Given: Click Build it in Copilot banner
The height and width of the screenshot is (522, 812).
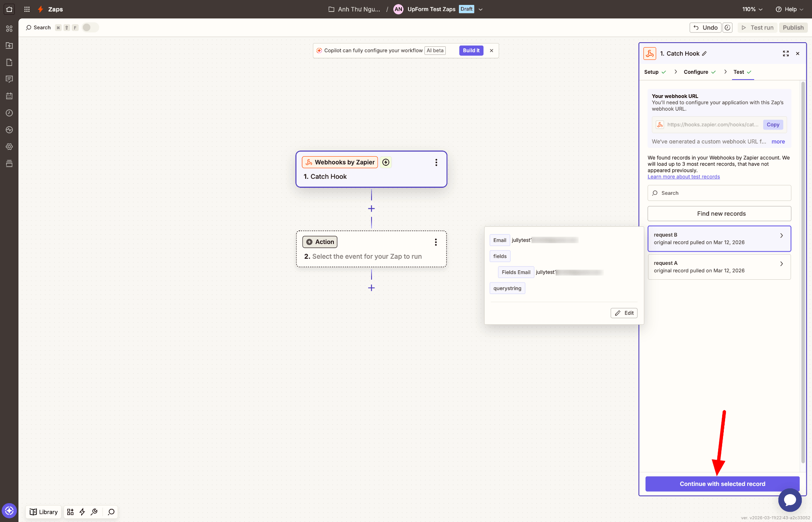Looking at the screenshot, I should click(x=471, y=50).
